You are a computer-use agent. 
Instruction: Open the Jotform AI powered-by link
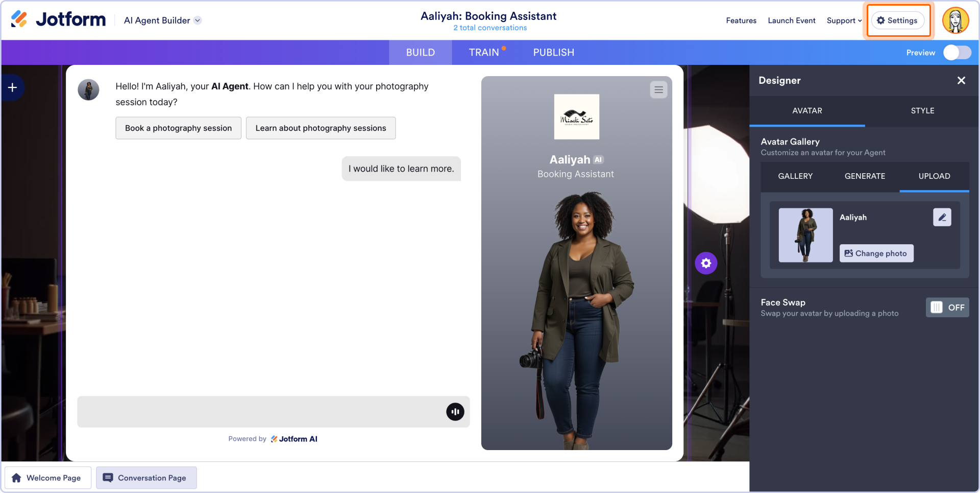pyautogui.click(x=294, y=439)
